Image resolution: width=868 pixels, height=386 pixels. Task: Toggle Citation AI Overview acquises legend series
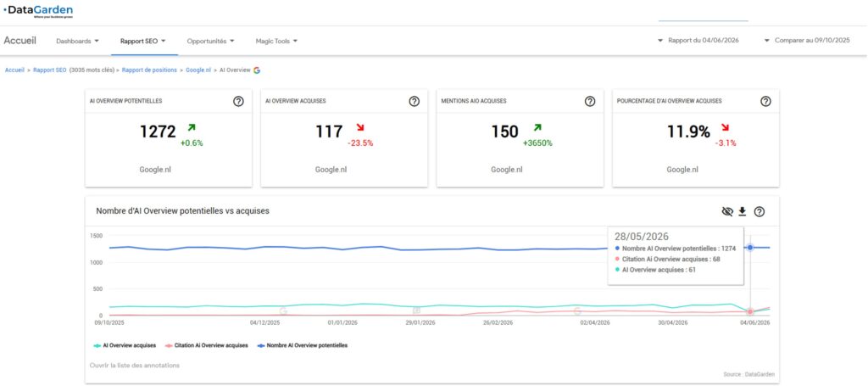[207, 345]
